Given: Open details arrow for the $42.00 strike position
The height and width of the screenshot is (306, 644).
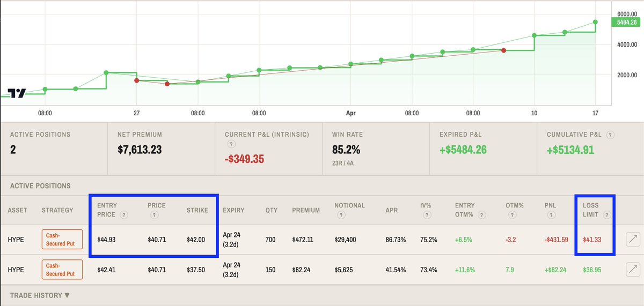Looking at the screenshot, I should (633, 240).
